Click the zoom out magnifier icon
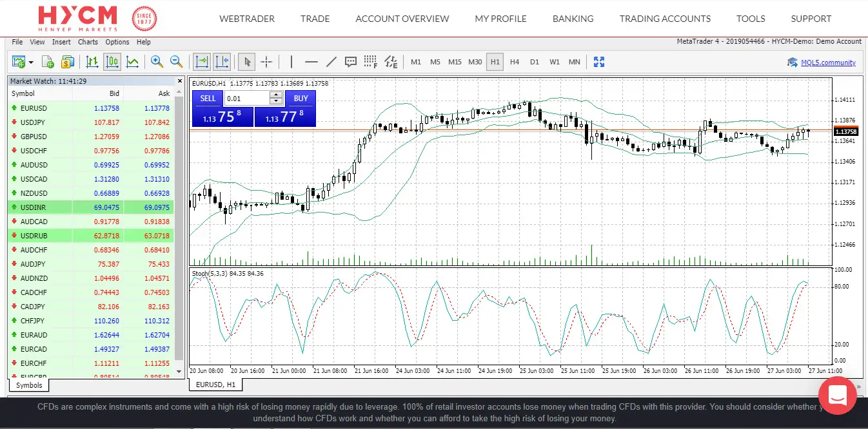Viewport: 868px width, 429px height. pyautogui.click(x=176, y=62)
